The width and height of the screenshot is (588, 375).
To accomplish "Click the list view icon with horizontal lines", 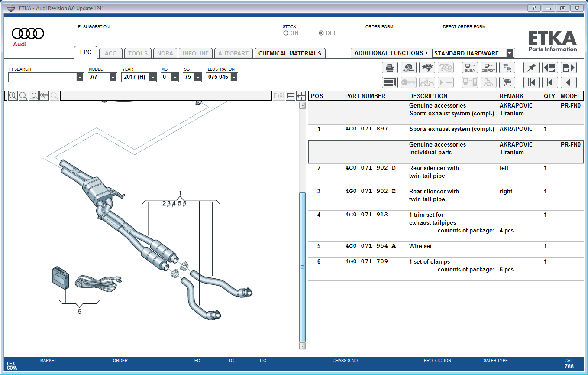I will coord(390,82).
